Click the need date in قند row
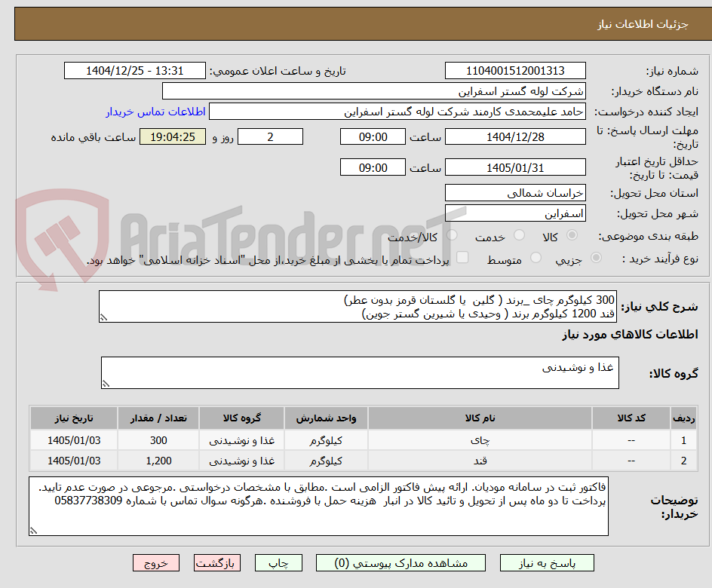Screen dimensions: 712x588 (74, 461)
